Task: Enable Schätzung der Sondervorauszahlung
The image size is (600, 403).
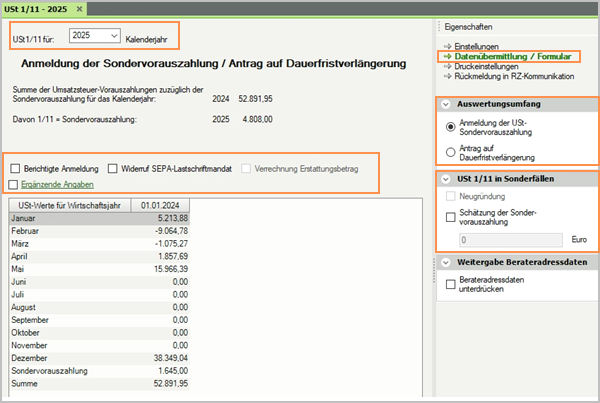Action: point(450,217)
